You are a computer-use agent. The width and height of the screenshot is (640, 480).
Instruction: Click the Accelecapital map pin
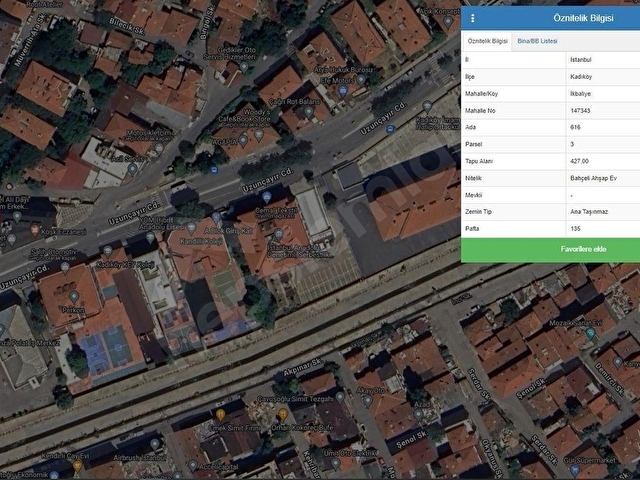[x=193, y=466]
